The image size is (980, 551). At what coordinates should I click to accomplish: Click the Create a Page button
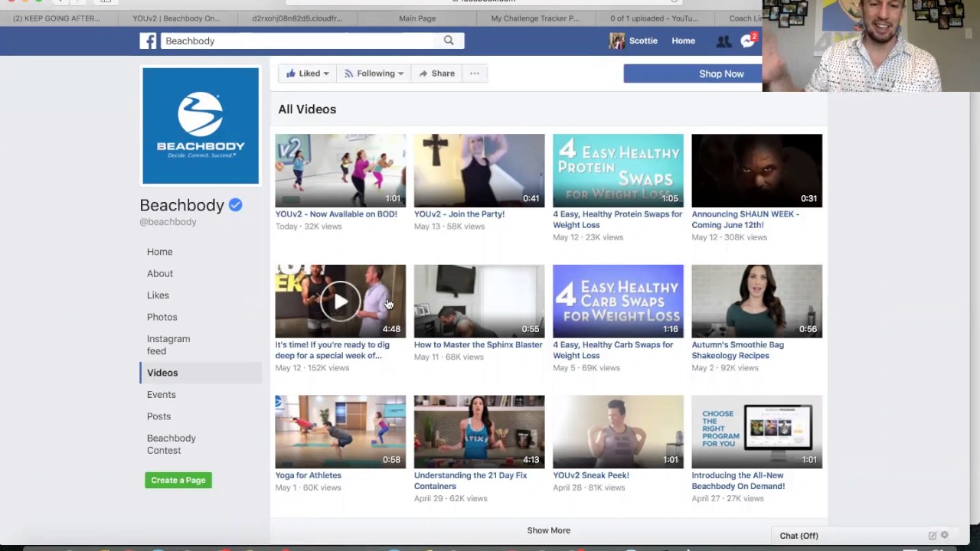tap(178, 480)
